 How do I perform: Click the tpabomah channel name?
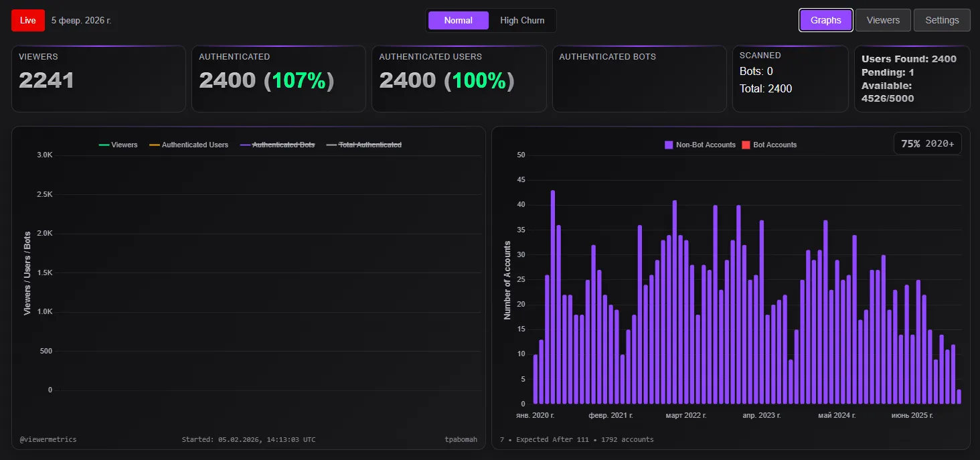coord(462,439)
